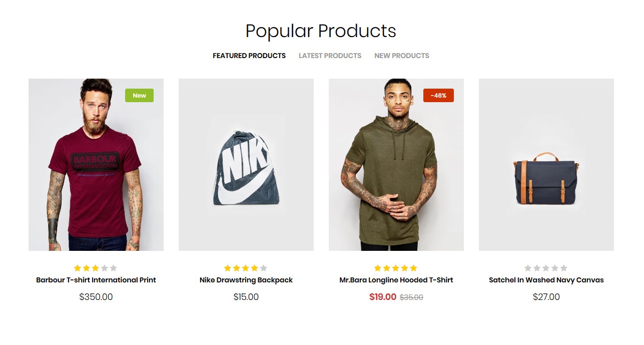Go to Nike Drawstring Backpack page
The height and width of the screenshot is (345, 644).
point(246,280)
